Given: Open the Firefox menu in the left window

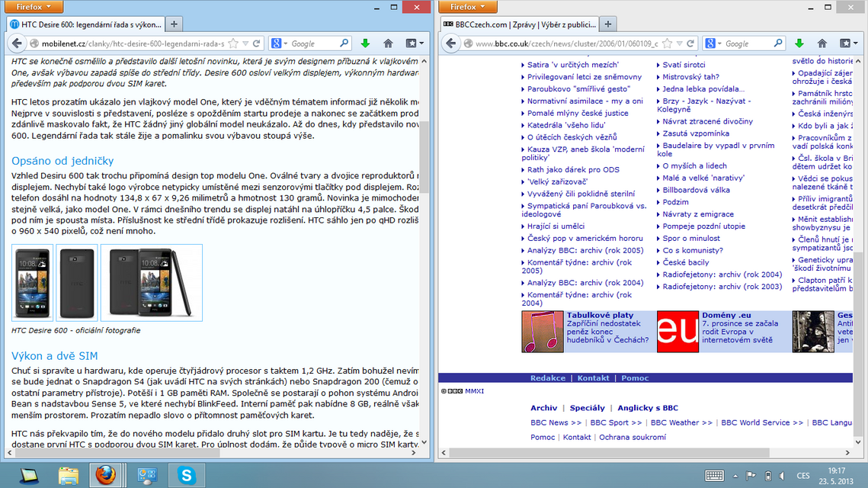Looking at the screenshot, I should pos(34,7).
